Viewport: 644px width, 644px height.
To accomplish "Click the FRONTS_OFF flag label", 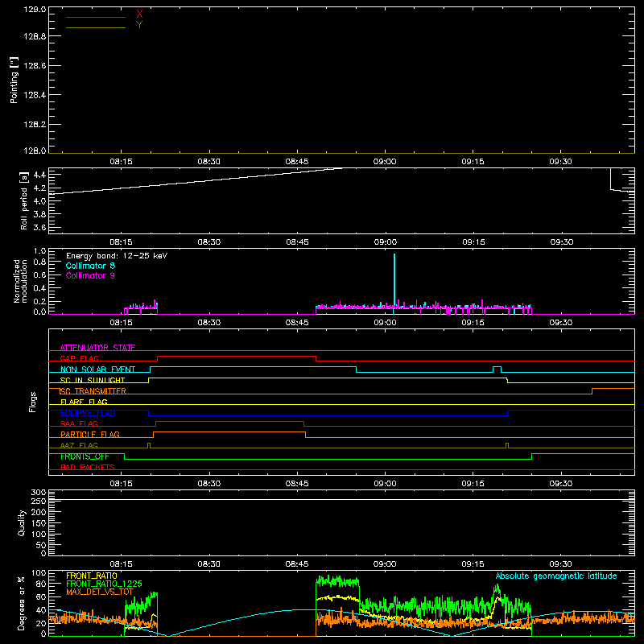I will point(85,456).
